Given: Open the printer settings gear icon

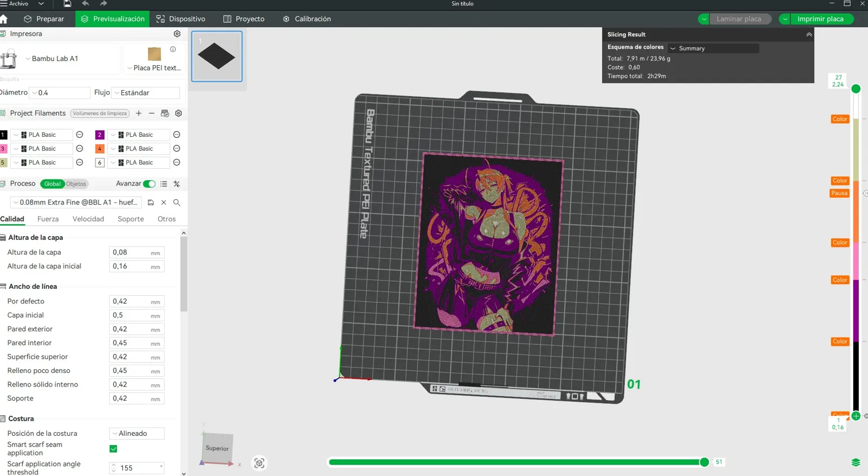Looking at the screenshot, I should point(177,34).
